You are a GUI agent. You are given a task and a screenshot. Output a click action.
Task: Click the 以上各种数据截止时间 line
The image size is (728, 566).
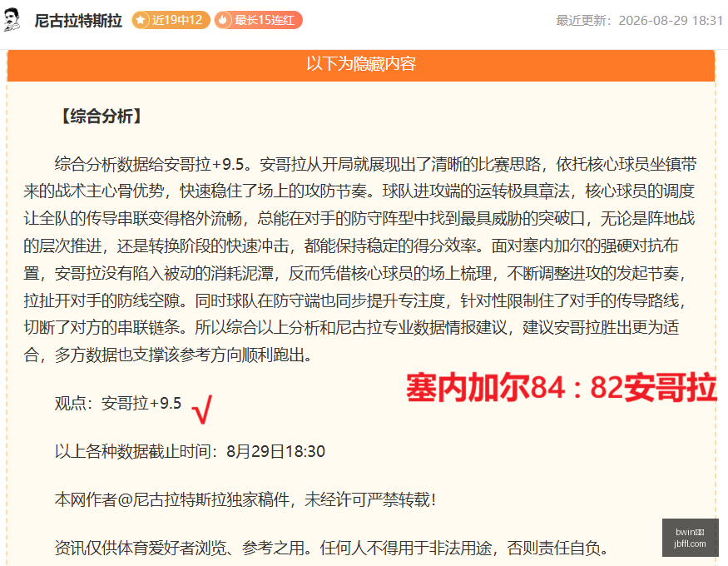coord(190,451)
